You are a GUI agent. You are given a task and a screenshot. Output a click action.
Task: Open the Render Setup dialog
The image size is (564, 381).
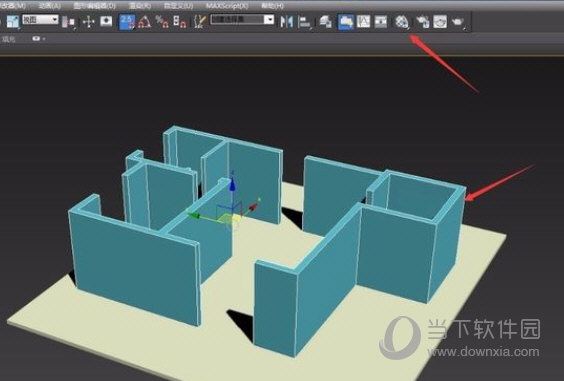(423, 22)
